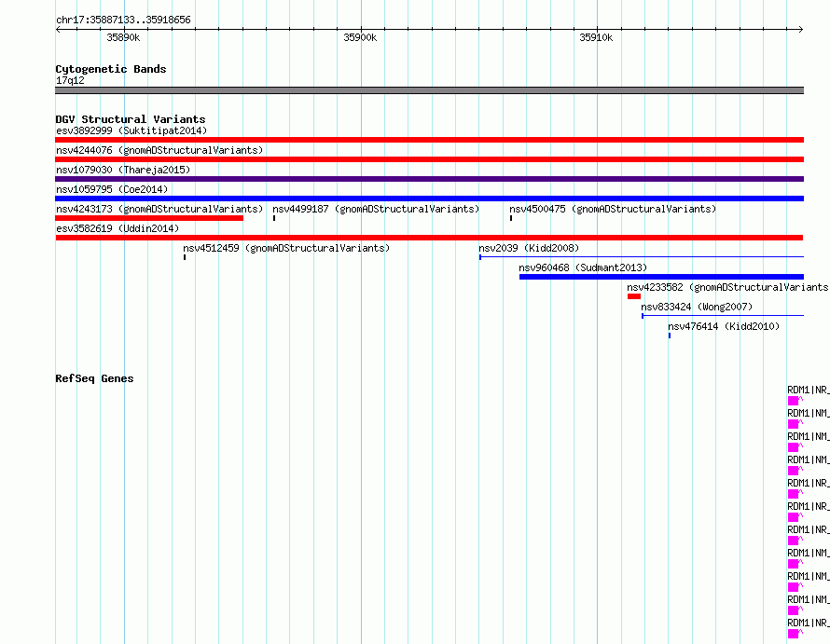The height and width of the screenshot is (644, 830).
Task: Click the blue tick under nsv476414
Action: click(670, 336)
